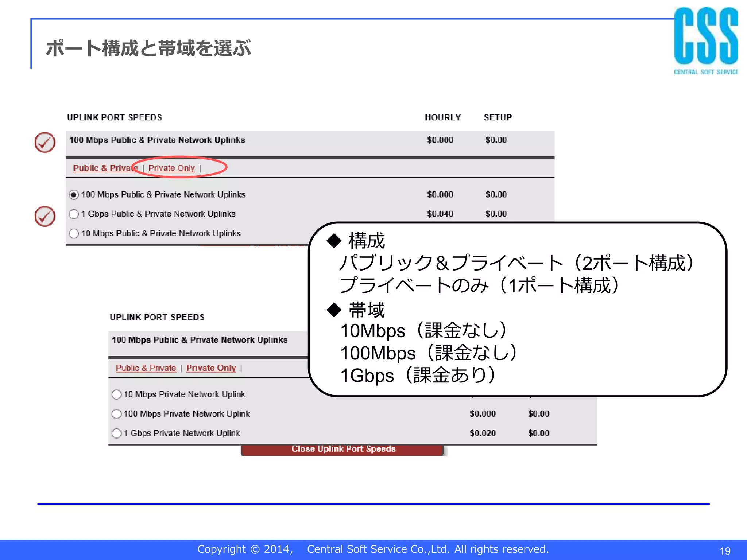Click callout text 10Mbps（課金なし）
The width and height of the screenshot is (747, 560).
[x=423, y=330]
